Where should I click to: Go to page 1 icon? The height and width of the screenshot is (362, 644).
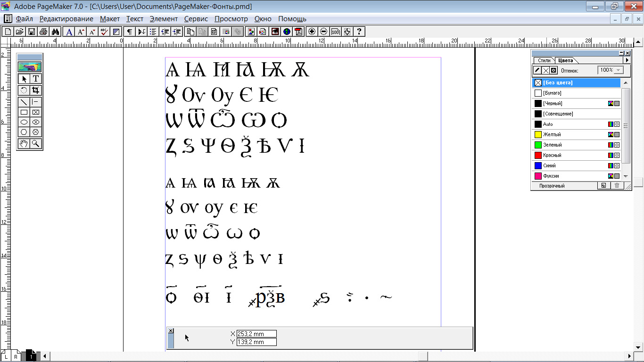[x=31, y=356]
